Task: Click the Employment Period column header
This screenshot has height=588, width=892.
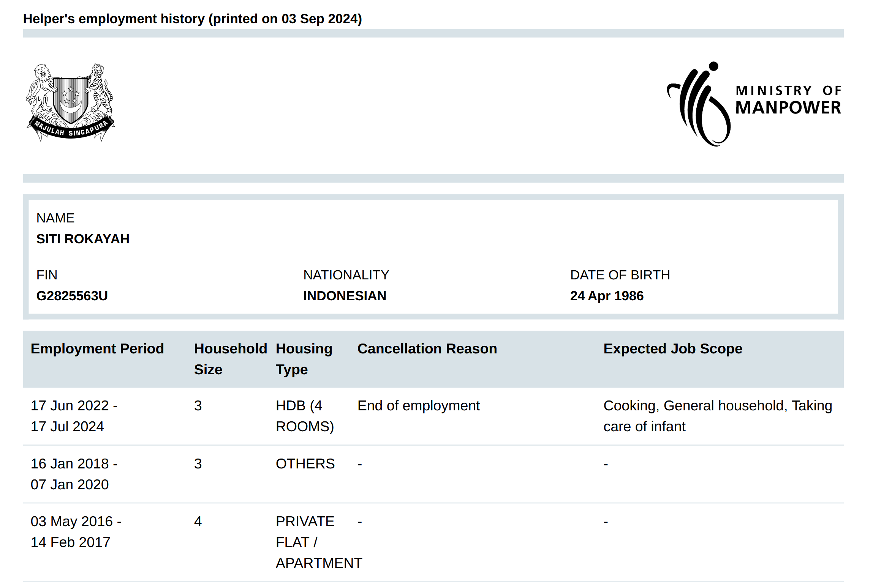Action: (97, 348)
